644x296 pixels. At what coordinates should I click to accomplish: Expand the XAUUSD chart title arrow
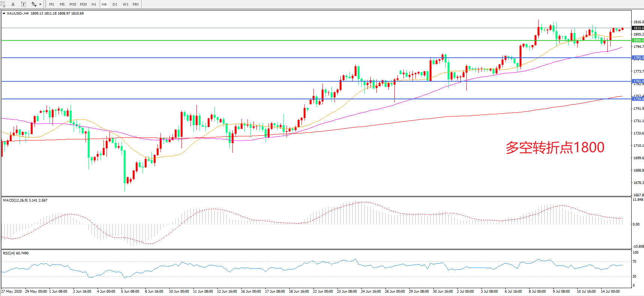tap(4, 13)
